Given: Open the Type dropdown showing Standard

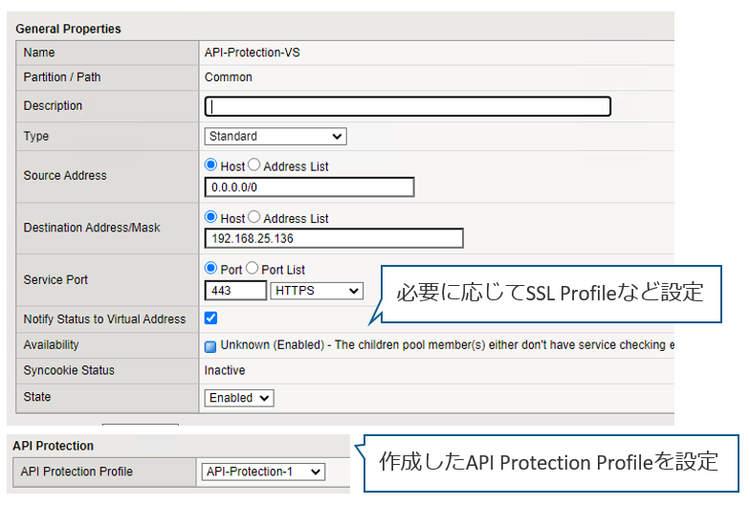Looking at the screenshot, I should 275,136.
